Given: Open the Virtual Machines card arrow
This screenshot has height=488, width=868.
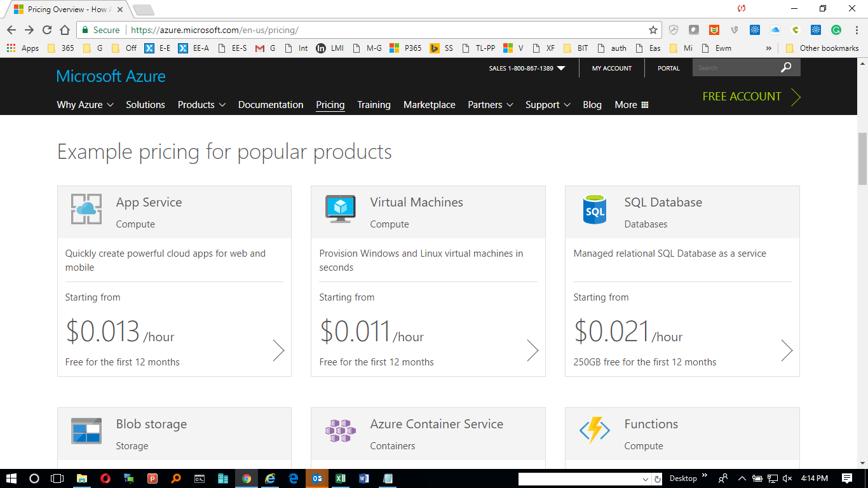Looking at the screenshot, I should click(x=532, y=350).
